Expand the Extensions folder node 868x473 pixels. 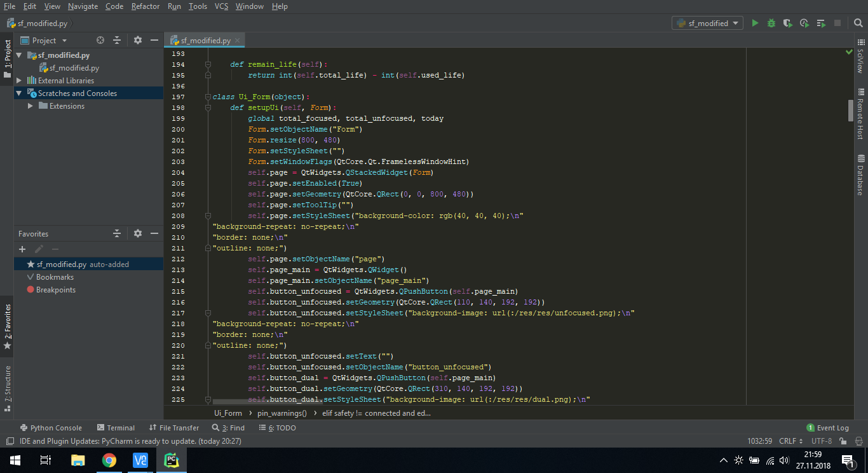tap(31, 106)
